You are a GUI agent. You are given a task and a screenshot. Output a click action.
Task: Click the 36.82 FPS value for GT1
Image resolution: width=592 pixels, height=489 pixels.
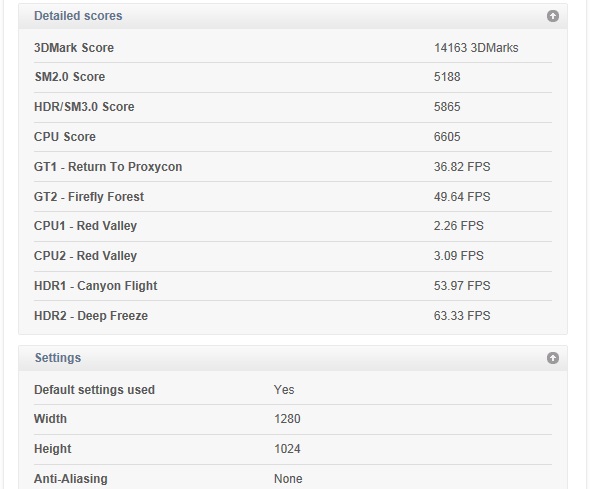[462, 167]
